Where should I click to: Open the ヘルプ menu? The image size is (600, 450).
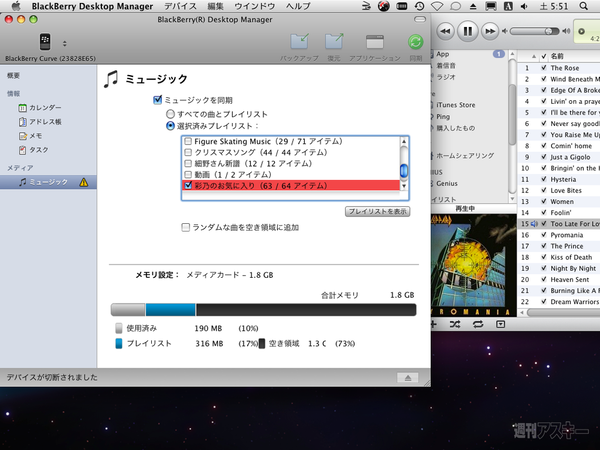pos(298,6)
